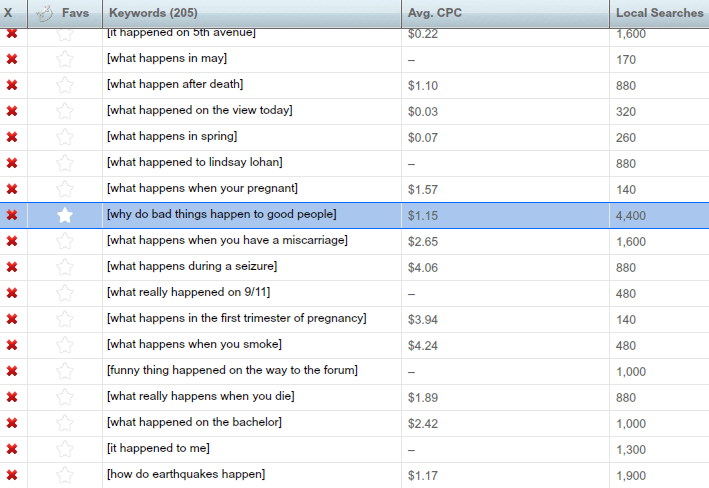
Task: Sort by Avg. CPC column header
Action: tap(505, 13)
